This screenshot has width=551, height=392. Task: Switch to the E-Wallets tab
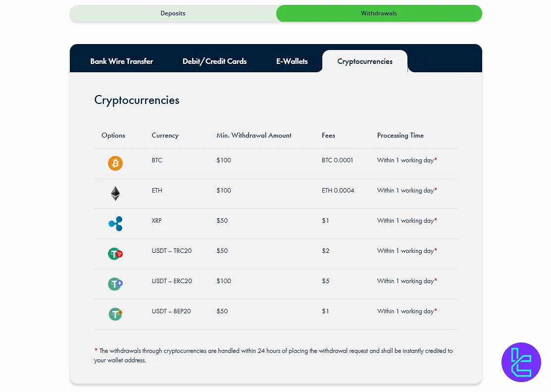click(292, 61)
